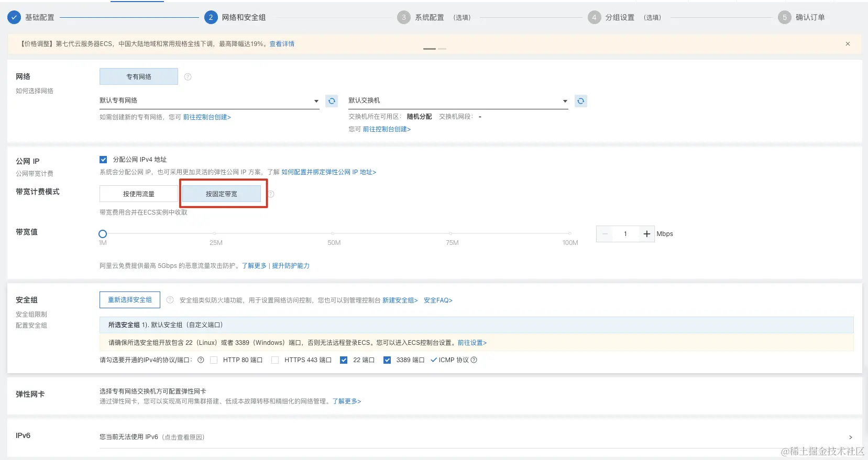The image size is (868, 460).
Task: Dismiss the 价格调整 notice banner
Action: tap(848, 44)
